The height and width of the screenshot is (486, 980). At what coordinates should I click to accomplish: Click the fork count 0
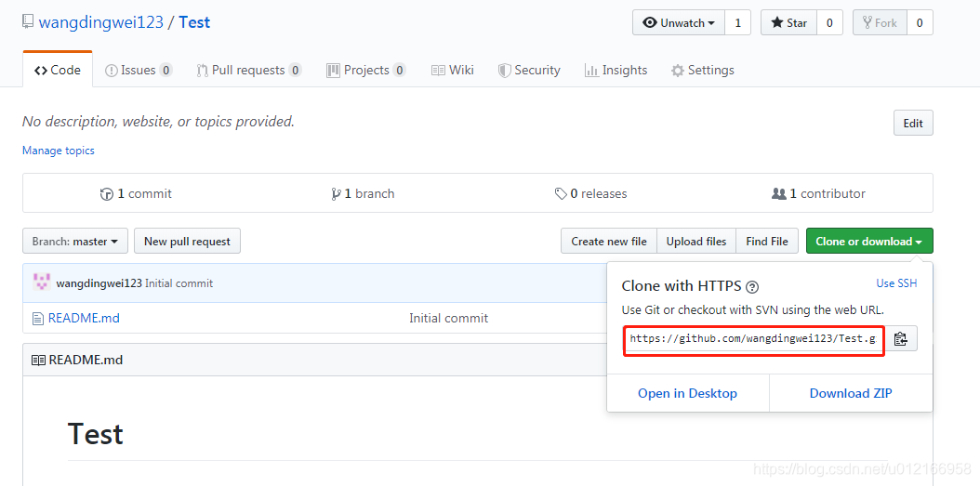pyautogui.click(x=920, y=22)
